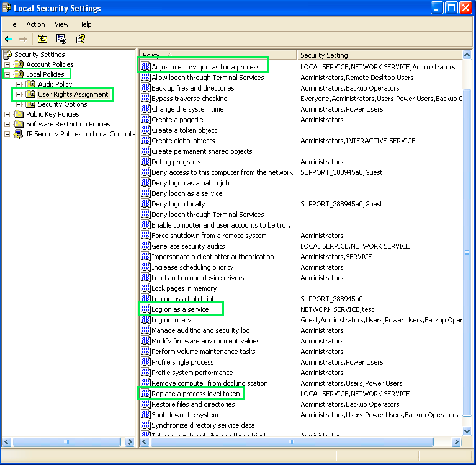Screen dimensions: 476x465
Task: Click icon beside Bypass traverse checking
Action: (146, 99)
